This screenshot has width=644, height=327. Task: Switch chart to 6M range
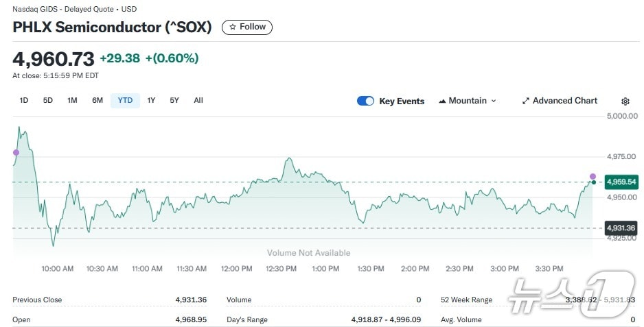[97, 101]
